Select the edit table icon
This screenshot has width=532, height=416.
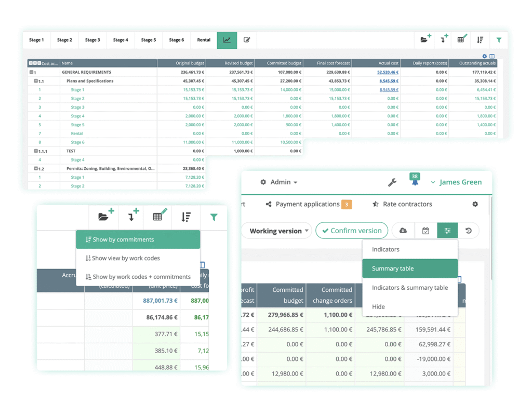click(461, 39)
